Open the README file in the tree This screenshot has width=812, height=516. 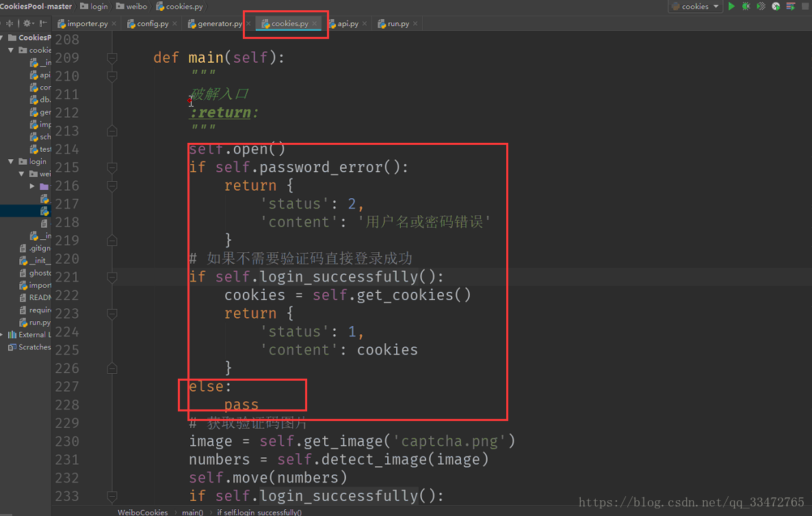pyautogui.click(x=35, y=297)
